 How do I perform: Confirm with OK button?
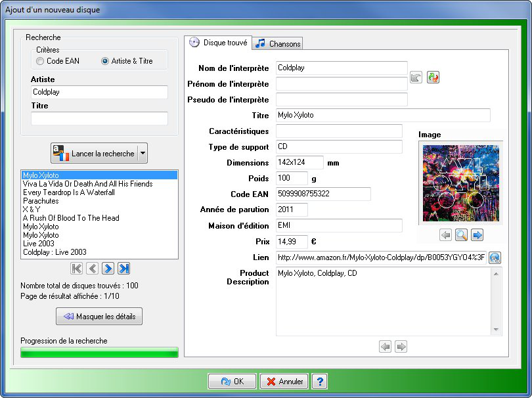coord(232,382)
